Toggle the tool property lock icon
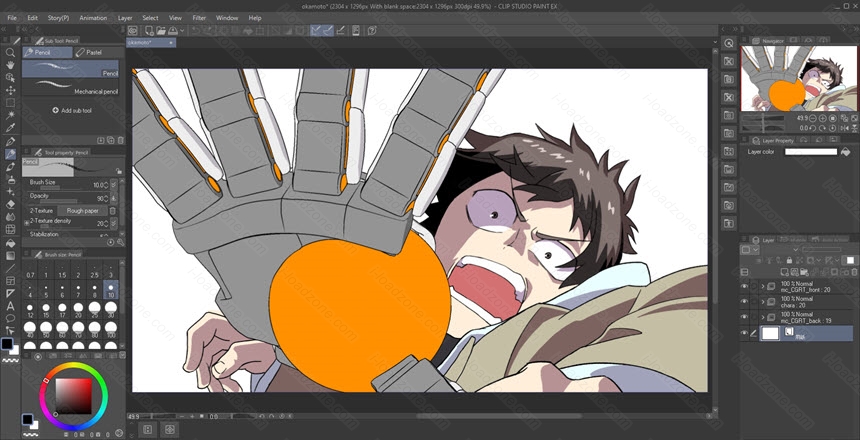Screen dimensions: 860x440 (119, 171)
